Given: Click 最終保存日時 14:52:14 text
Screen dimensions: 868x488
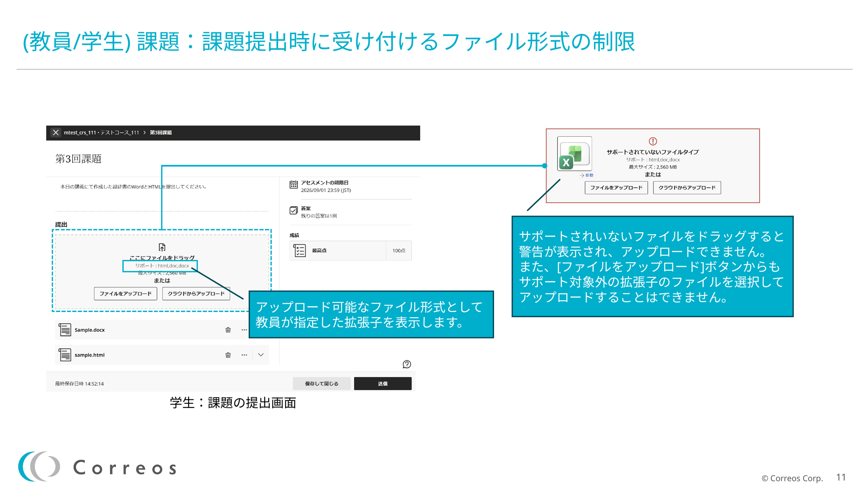Looking at the screenshot, I should (x=80, y=384).
